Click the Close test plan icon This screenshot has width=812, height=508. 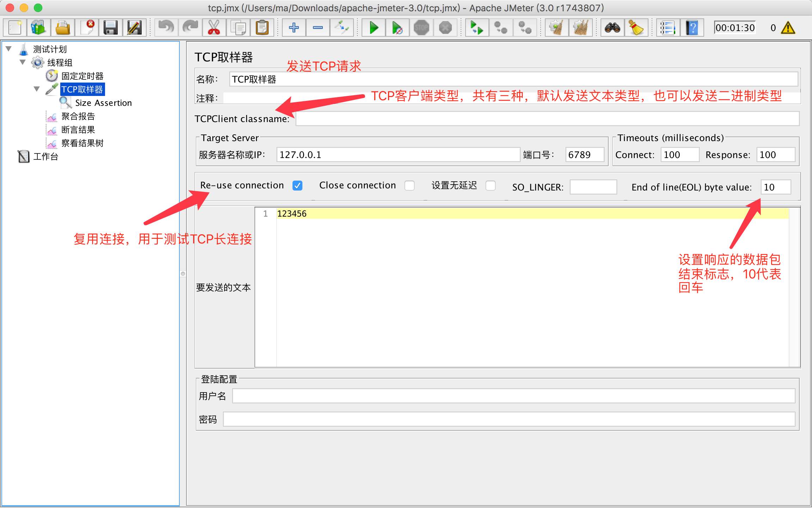87,28
